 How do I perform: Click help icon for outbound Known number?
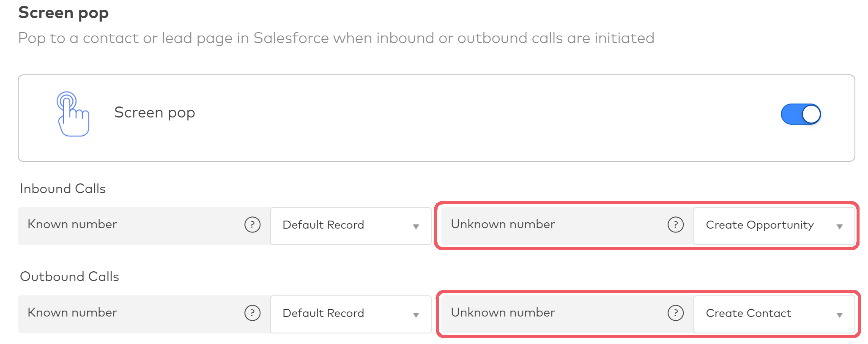252,313
